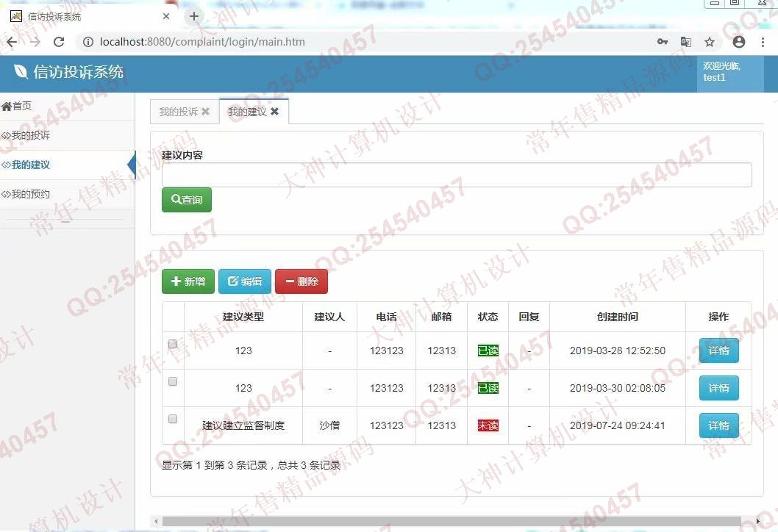Close the 信访投诉系统 browser tab
The width and height of the screenshot is (778, 532).
pyautogui.click(x=166, y=16)
